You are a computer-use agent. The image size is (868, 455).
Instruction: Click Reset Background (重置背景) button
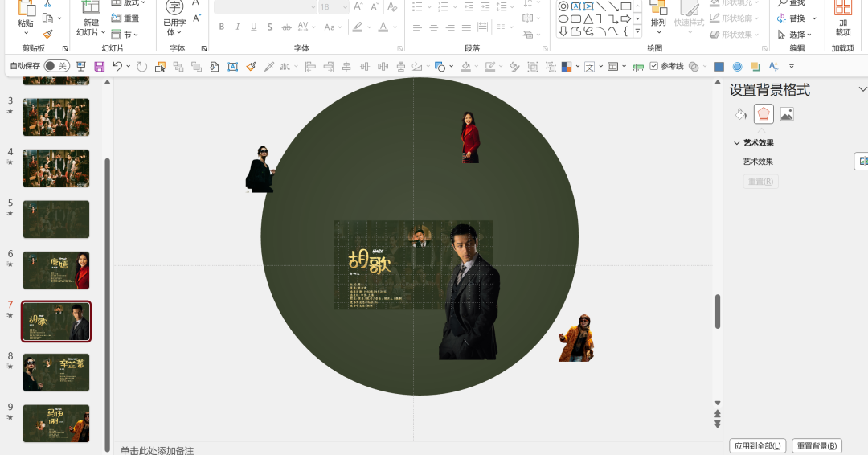pos(817,445)
